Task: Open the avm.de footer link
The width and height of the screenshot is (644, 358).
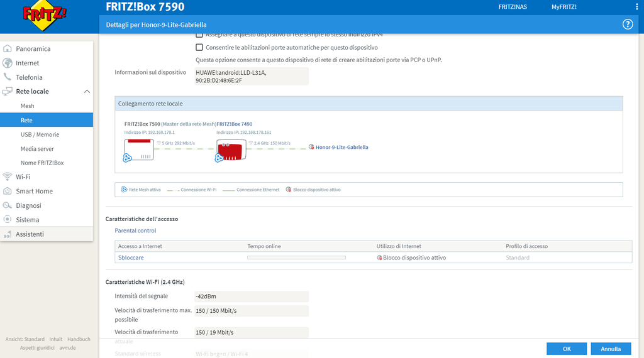Action: (67, 348)
